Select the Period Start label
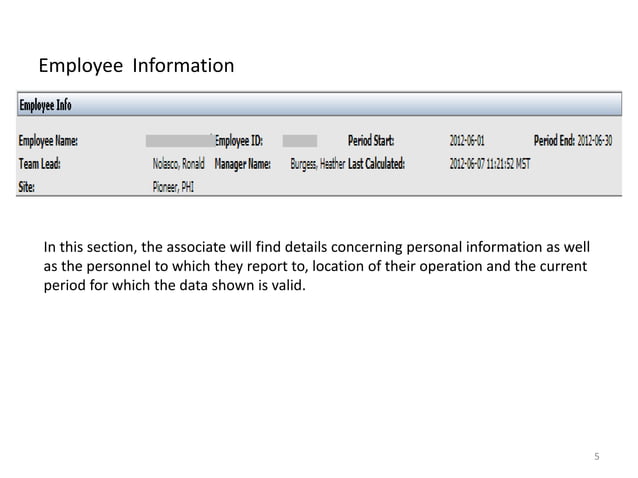The width and height of the screenshot is (638, 478). coord(371,141)
